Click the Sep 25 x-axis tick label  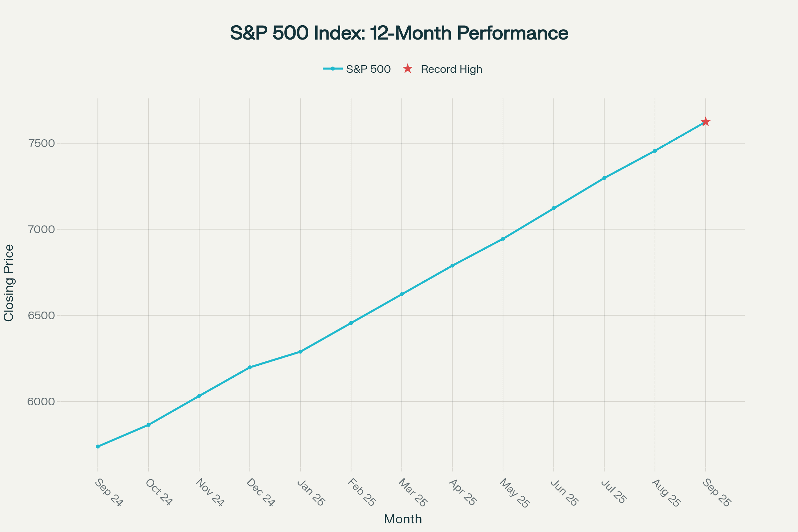tap(716, 493)
